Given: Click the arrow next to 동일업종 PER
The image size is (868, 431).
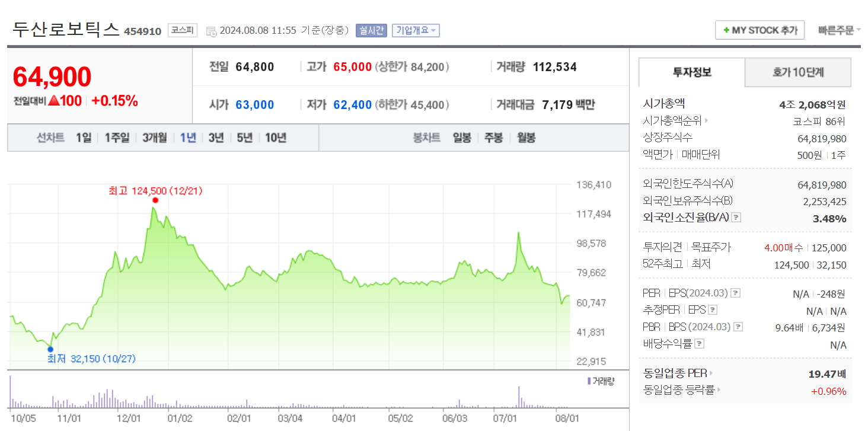Looking at the screenshot, I should click(711, 373).
